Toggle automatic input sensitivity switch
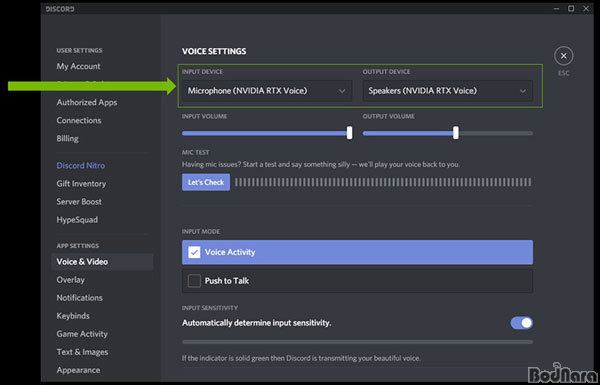 click(521, 323)
